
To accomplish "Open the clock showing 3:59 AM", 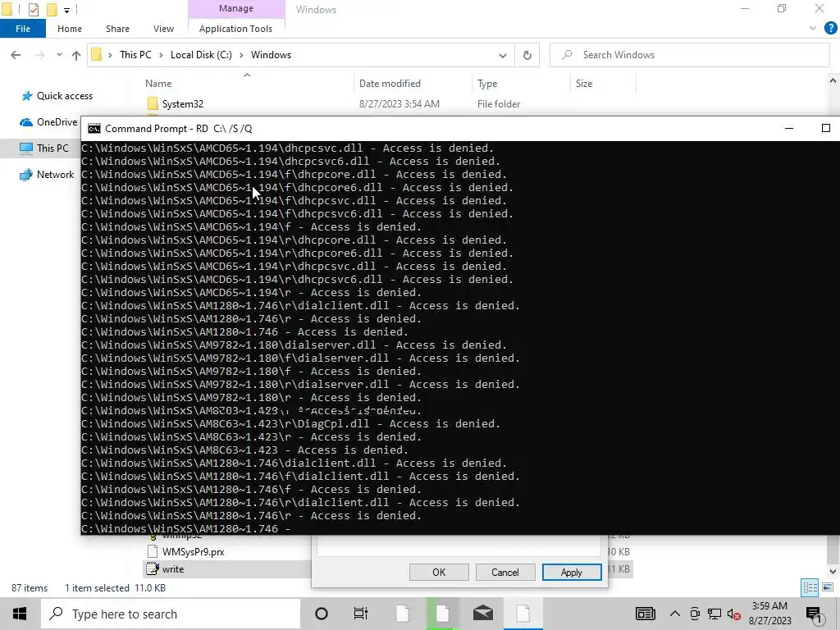I will [x=769, y=614].
